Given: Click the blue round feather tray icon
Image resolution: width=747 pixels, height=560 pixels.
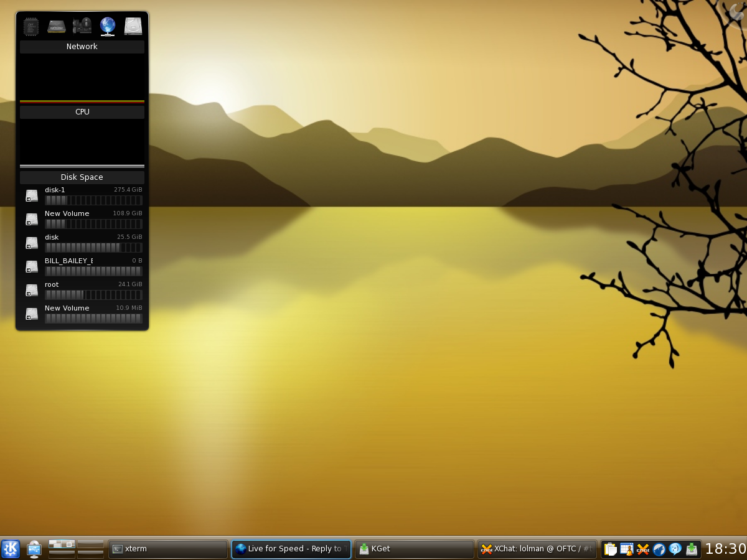Looking at the screenshot, I should point(659,549).
